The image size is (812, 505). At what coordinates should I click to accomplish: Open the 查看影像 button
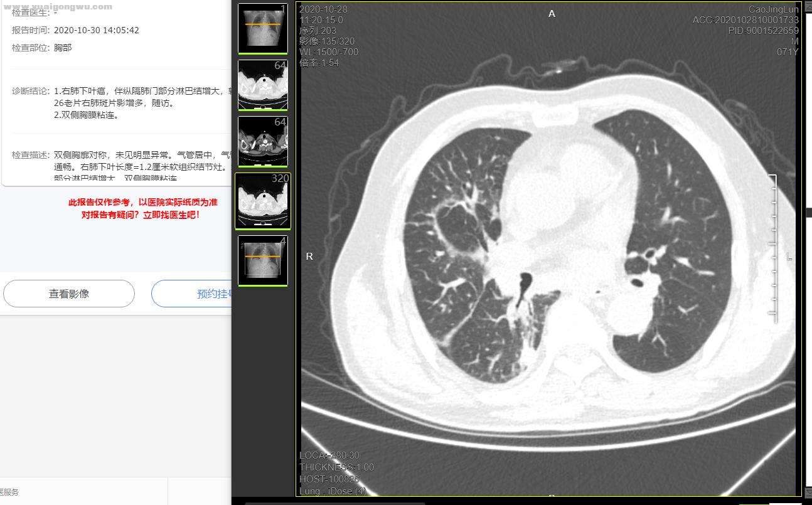pyautogui.click(x=69, y=294)
